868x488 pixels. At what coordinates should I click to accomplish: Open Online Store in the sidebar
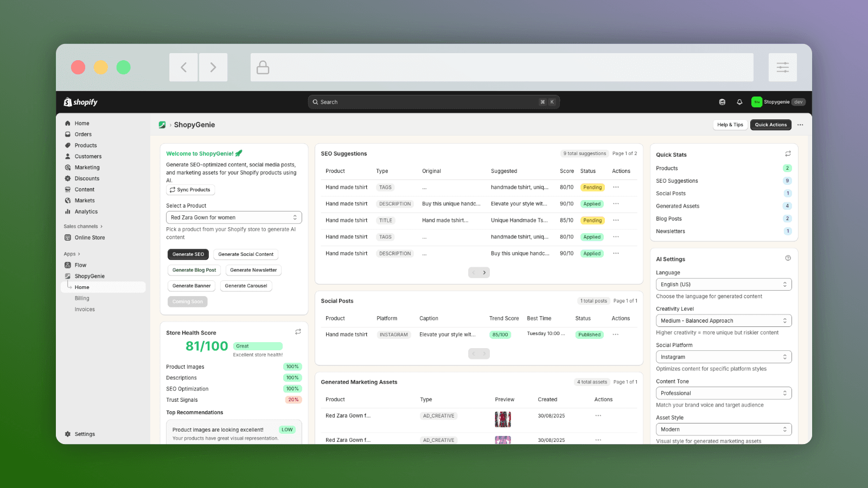(90, 237)
